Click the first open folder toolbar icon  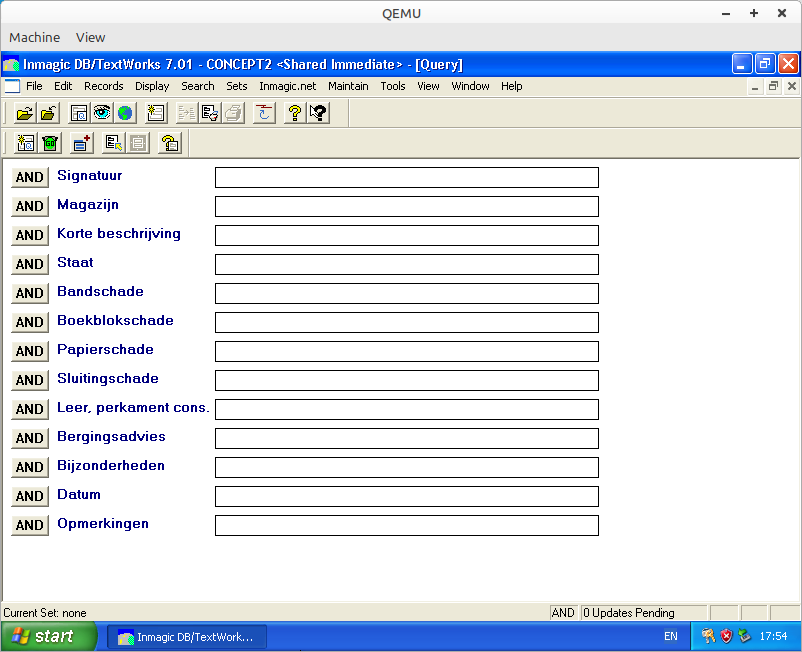coord(25,113)
